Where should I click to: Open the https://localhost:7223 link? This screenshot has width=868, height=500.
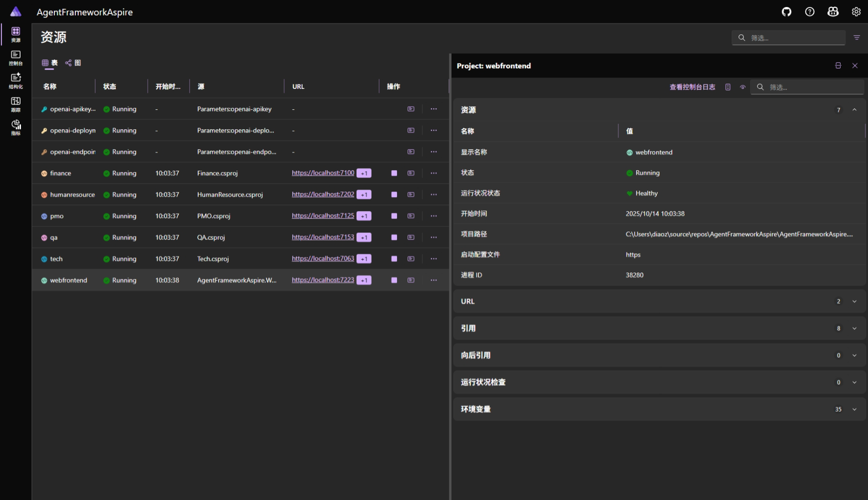point(323,280)
